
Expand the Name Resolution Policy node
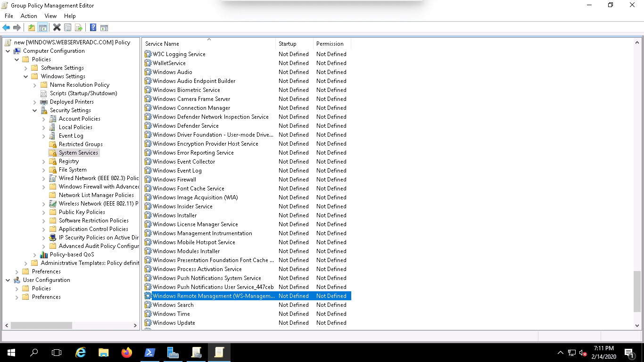click(35, 85)
